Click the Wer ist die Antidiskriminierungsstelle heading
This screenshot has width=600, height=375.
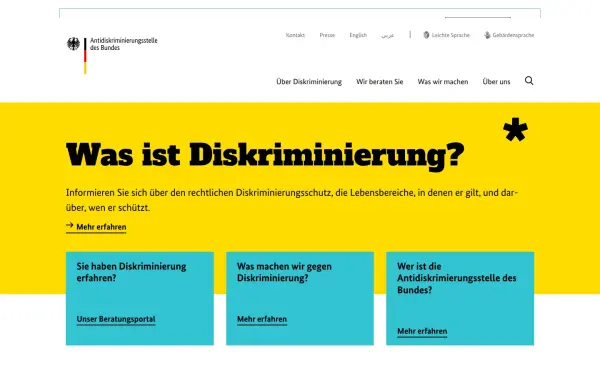457,278
